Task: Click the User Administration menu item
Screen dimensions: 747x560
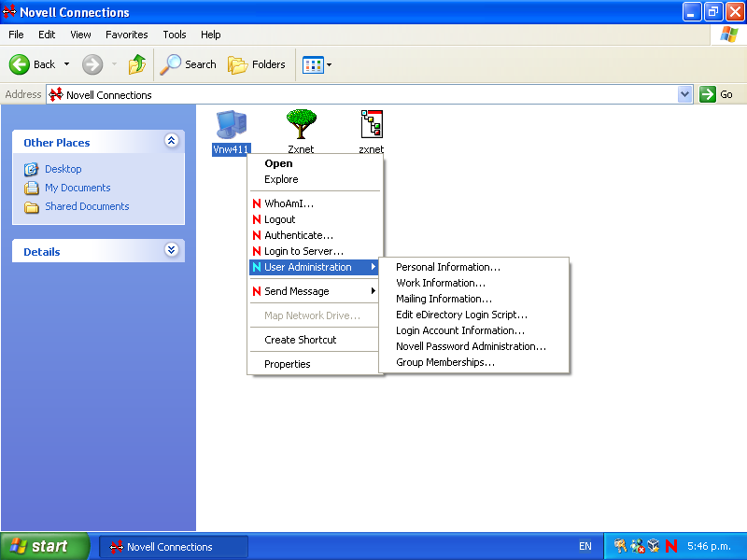Action: point(314,267)
